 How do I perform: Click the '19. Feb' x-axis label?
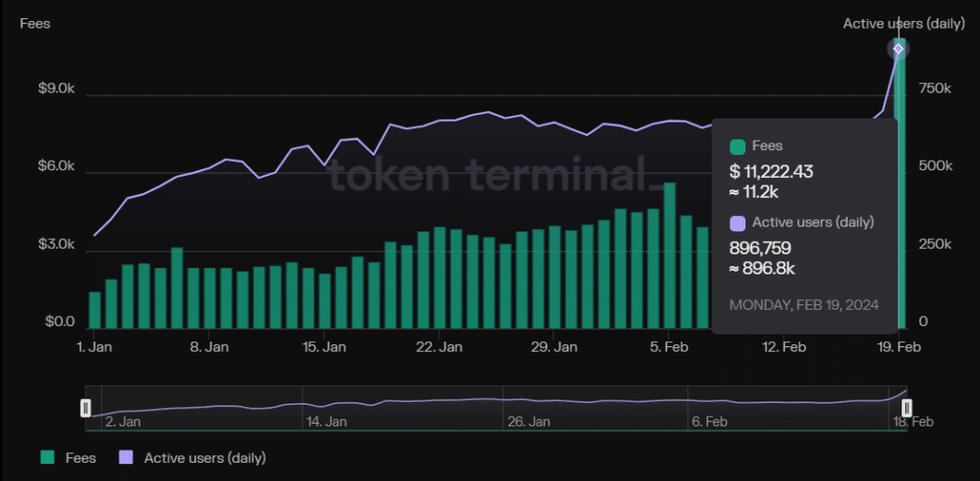[x=900, y=347]
